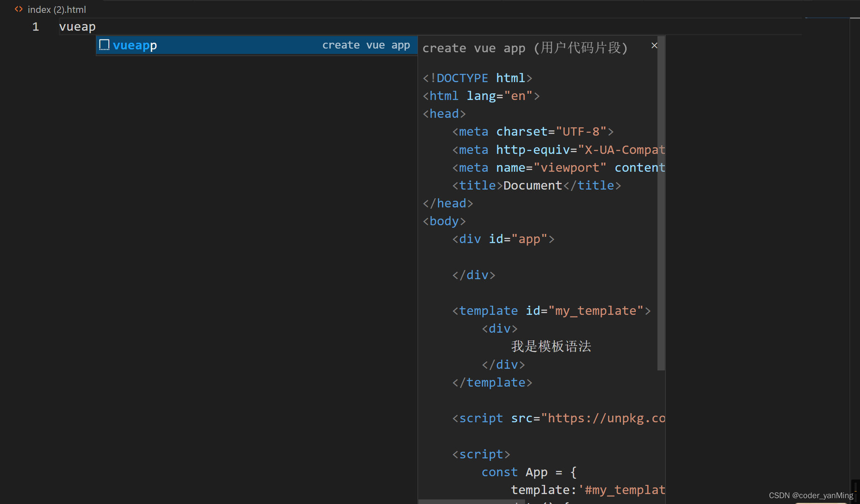Click the HTML file icon in breadcrumb

pyautogui.click(x=18, y=9)
